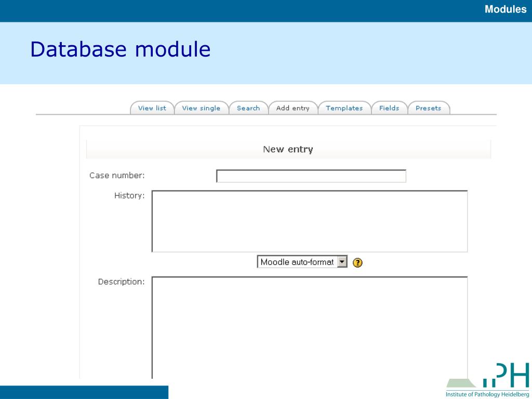Image resolution: width=532 pixels, height=399 pixels.
Task: Click the yellow help question mark icon
Action: pos(357,262)
